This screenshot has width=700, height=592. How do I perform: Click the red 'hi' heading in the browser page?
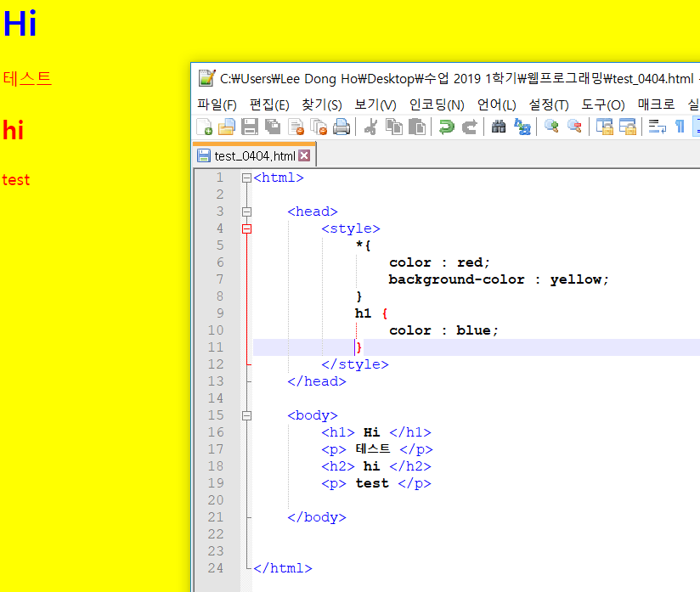coord(13,130)
